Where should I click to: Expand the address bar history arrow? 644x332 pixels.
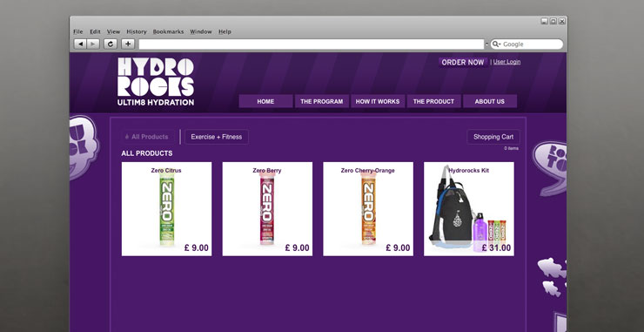tap(486, 44)
